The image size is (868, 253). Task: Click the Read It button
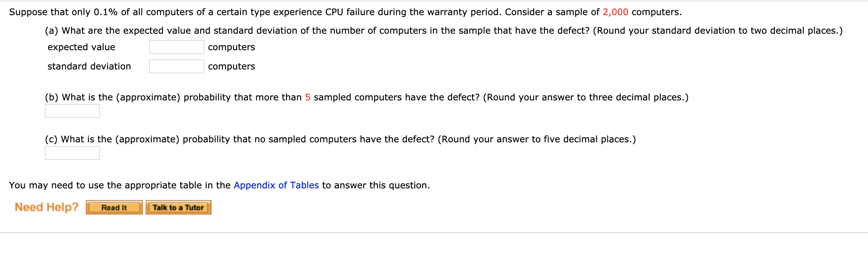[x=114, y=207]
